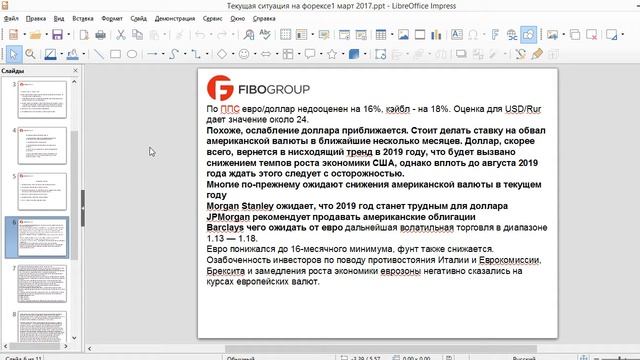The width and height of the screenshot is (640, 360).
Task: Select slide 7 thumbnail
Action: point(42,284)
